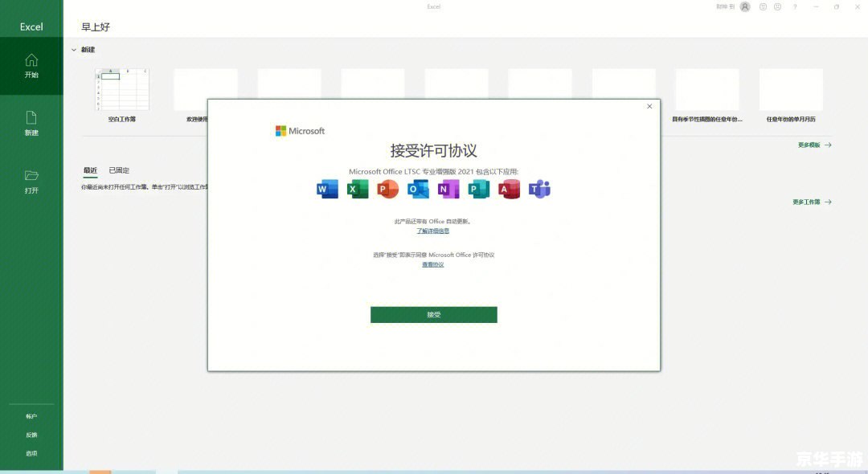The image size is (868, 474).
Task: Open 选项 options in sidebar
Action: pos(31,453)
